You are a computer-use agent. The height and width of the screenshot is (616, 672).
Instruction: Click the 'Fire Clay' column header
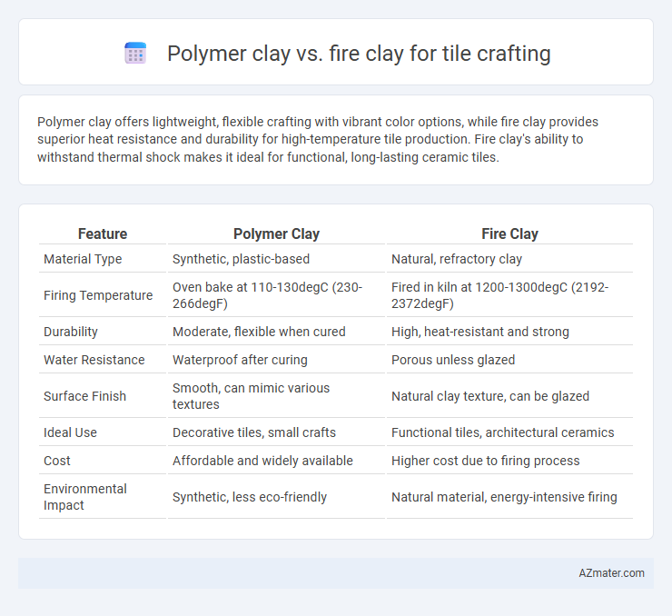click(x=509, y=233)
